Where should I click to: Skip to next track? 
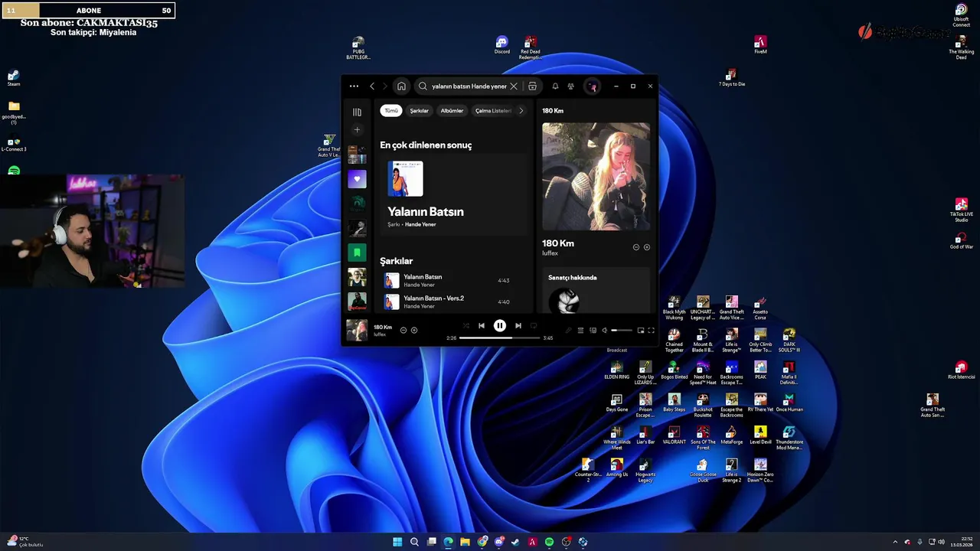518,326
